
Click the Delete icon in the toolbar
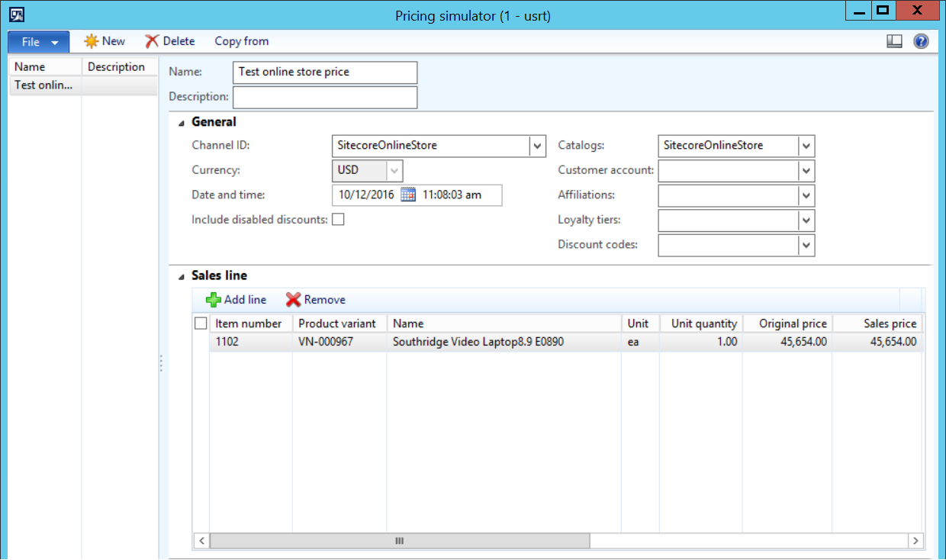coord(151,41)
